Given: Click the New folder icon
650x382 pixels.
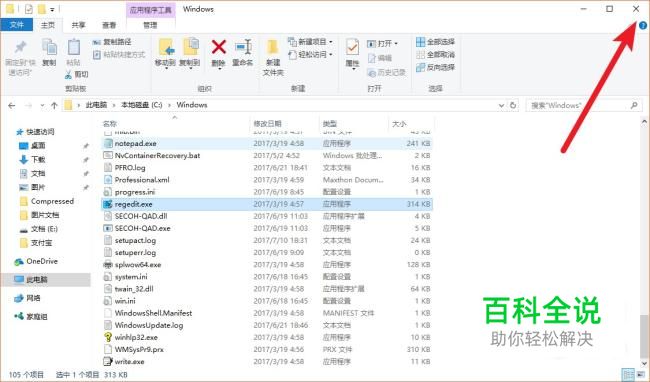Looking at the screenshot, I should (x=273, y=47).
